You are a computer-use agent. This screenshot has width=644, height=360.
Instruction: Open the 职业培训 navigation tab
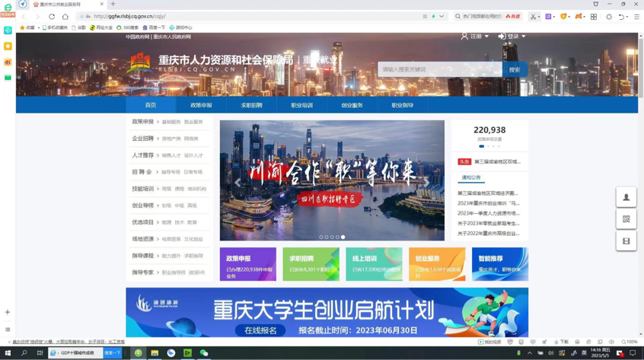pos(302,105)
